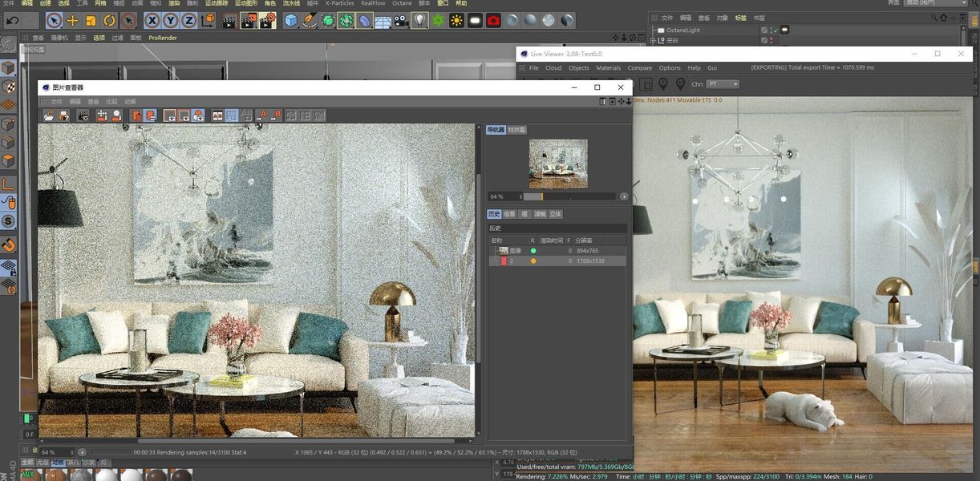Viewport: 980px width, 481px height.
Task: Click navigator preview thumbnail
Action: (x=558, y=164)
